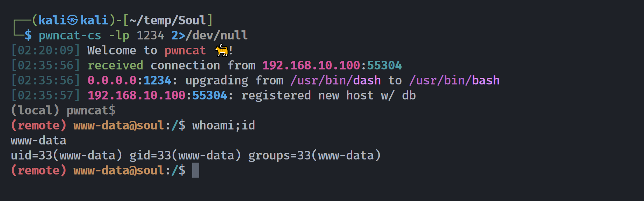
Task: Click the www-data output line
Action: pos(38,141)
